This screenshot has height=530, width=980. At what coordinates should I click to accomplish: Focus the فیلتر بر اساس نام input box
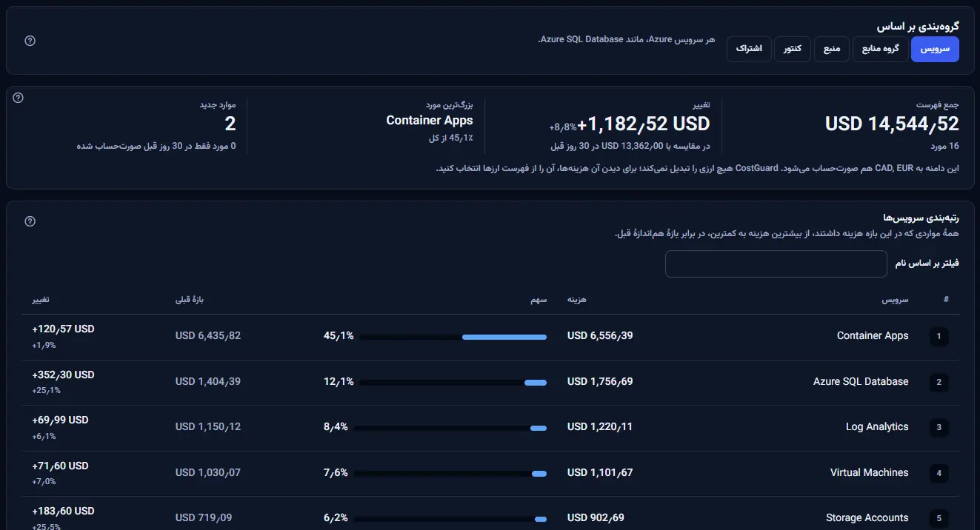[776, 264]
